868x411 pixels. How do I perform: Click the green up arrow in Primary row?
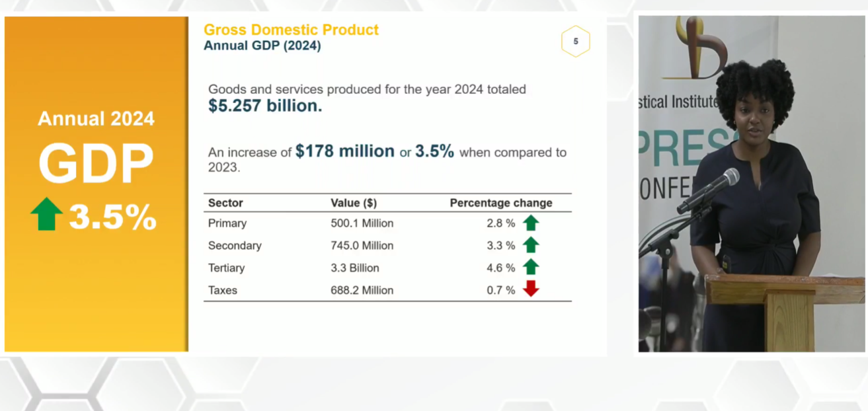(x=531, y=223)
